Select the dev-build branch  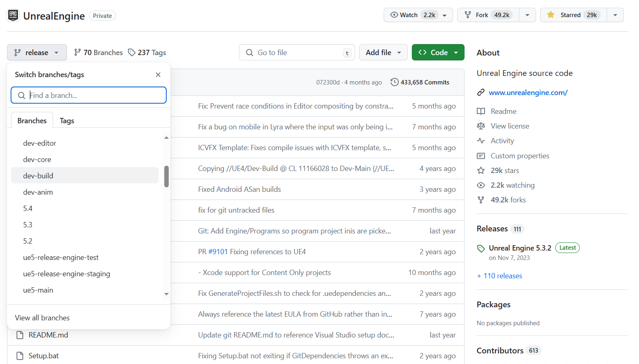tap(85, 175)
